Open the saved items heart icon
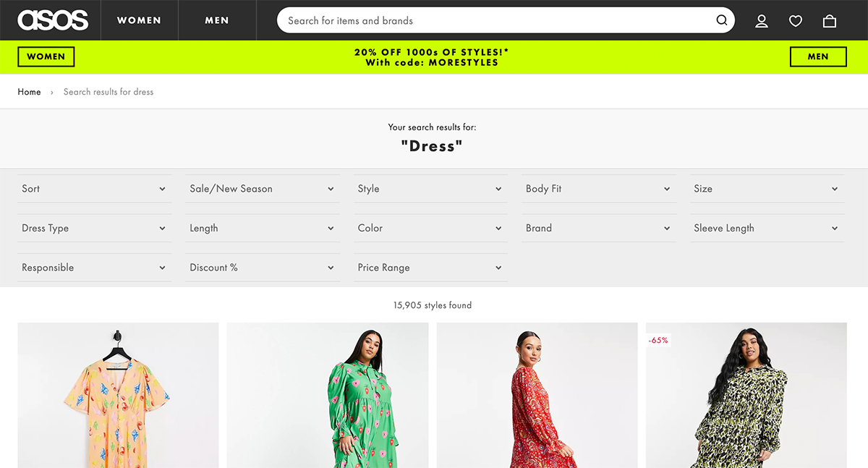Screen dimensions: 868x468 point(795,20)
